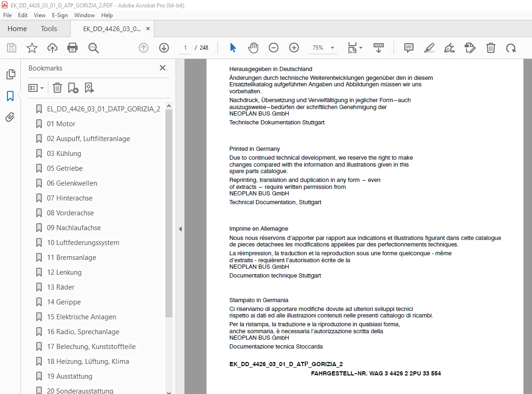
Task: Select the arrow Selection tool
Action: coord(233,48)
